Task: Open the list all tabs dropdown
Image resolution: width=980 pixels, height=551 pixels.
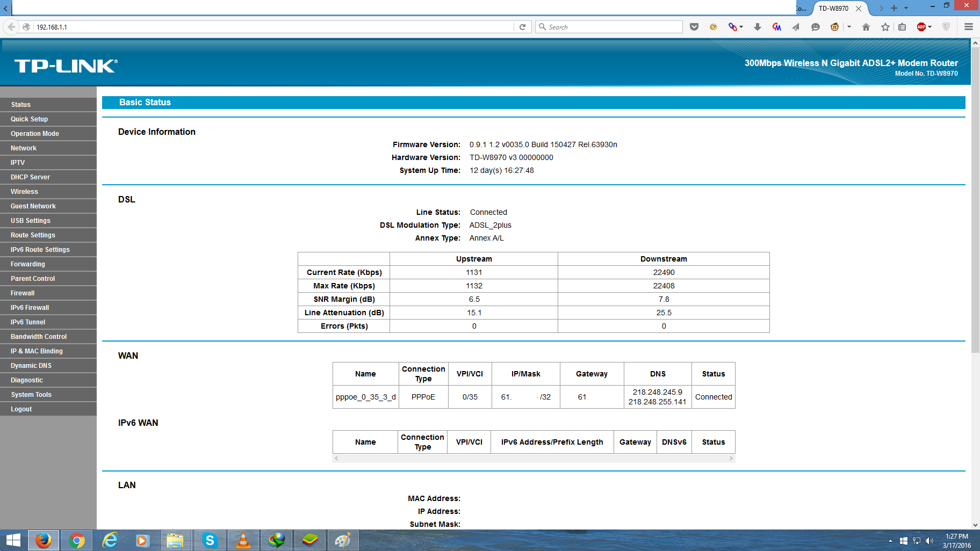Action: (x=906, y=8)
